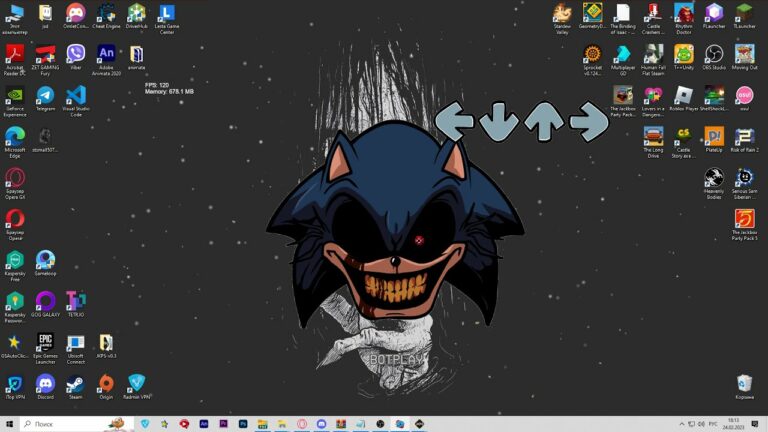This screenshot has height=432, width=768.
Task: Launch Stardew Valley shortcut
Action: pyautogui.click(x=562, y=19)
